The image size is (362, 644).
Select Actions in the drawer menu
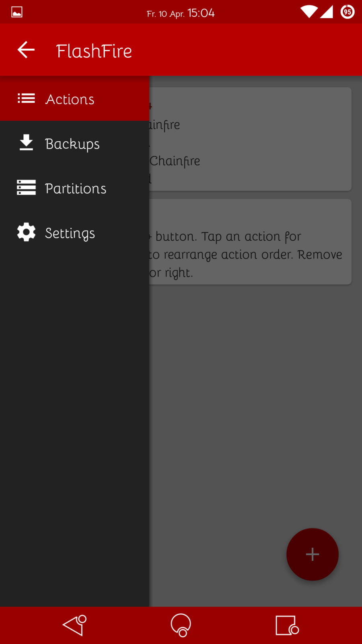[x=70, y=99]
